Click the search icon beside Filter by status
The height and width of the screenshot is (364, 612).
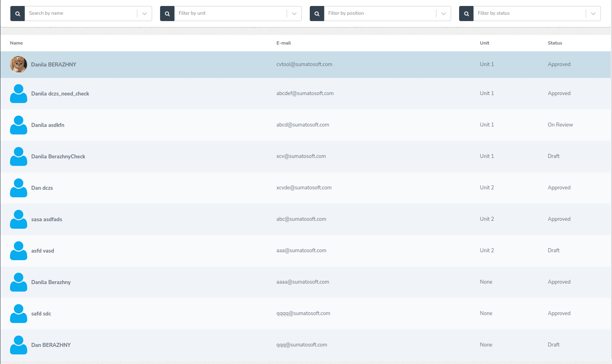point(466,14)
